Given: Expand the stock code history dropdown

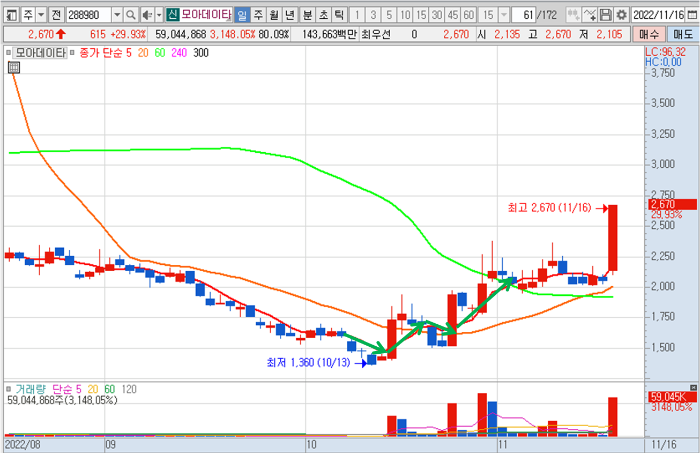Looking at the screenshot, I should 117,15.
